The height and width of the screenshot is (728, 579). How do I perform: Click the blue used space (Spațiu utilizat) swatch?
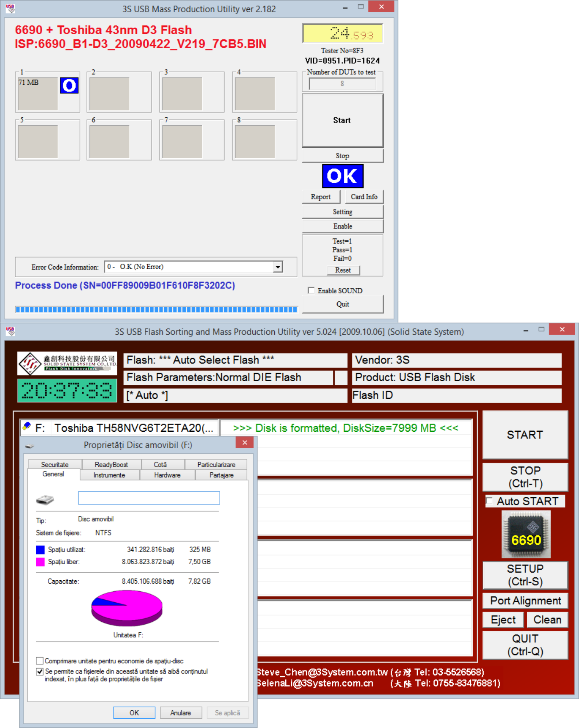click(x=40, y=549)
